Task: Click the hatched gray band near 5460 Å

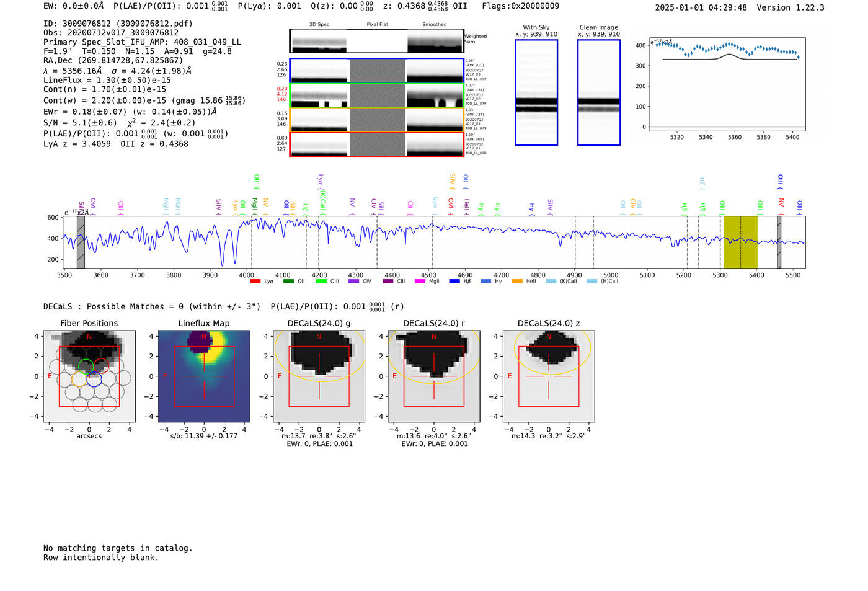Action: coord(779,242)
